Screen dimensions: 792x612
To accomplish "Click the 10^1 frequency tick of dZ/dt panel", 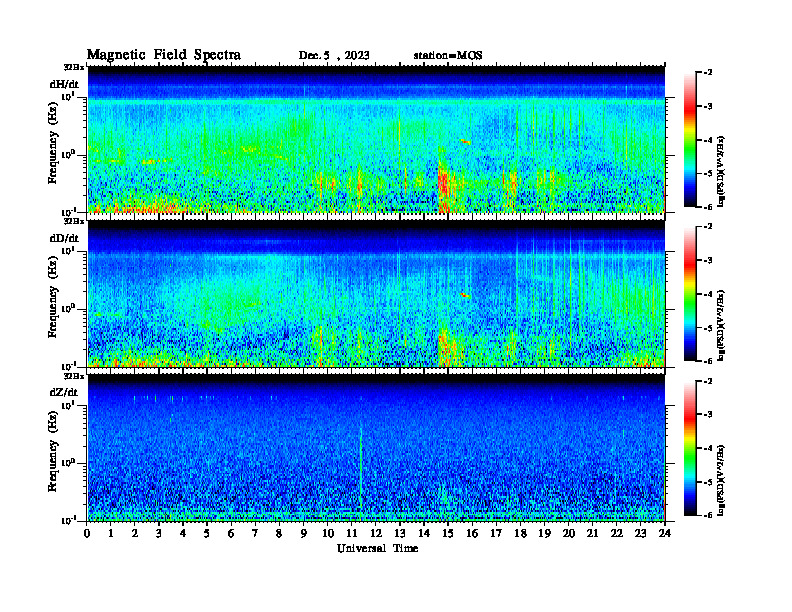I will (x=69, y=405).
